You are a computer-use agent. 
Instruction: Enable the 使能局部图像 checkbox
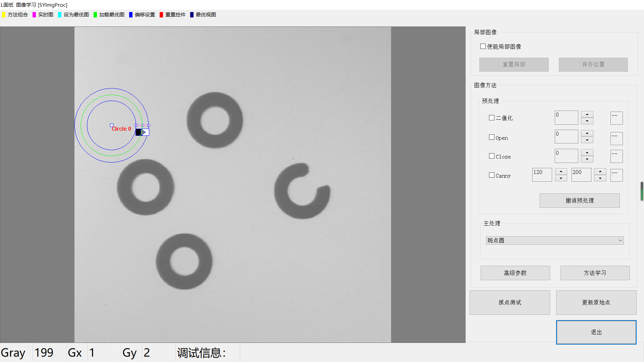[483, 46]
